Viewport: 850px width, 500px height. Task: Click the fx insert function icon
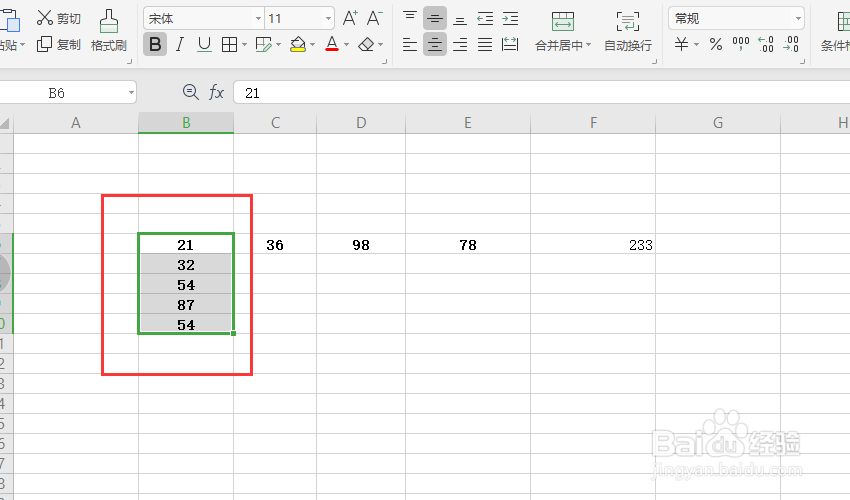[x=216, y=92]
